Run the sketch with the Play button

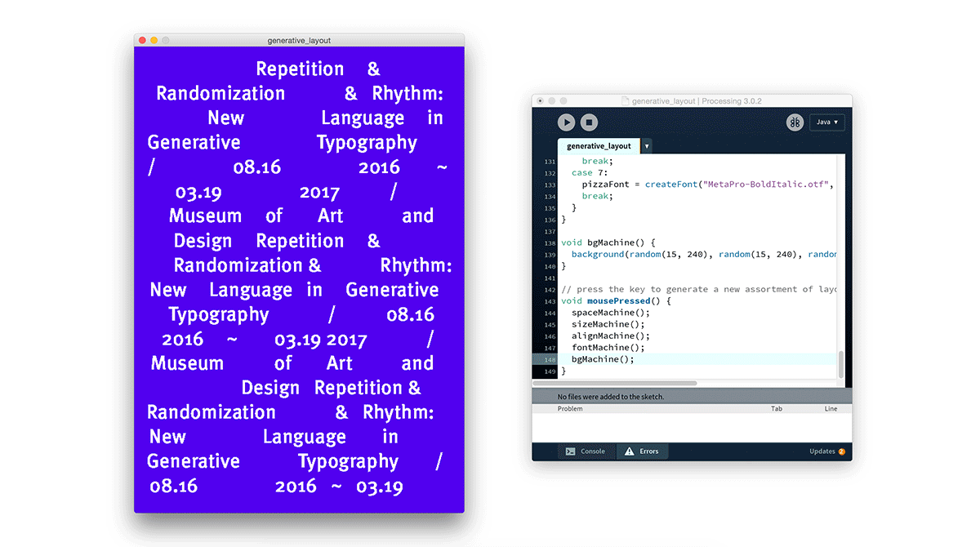tap(566, 122)
